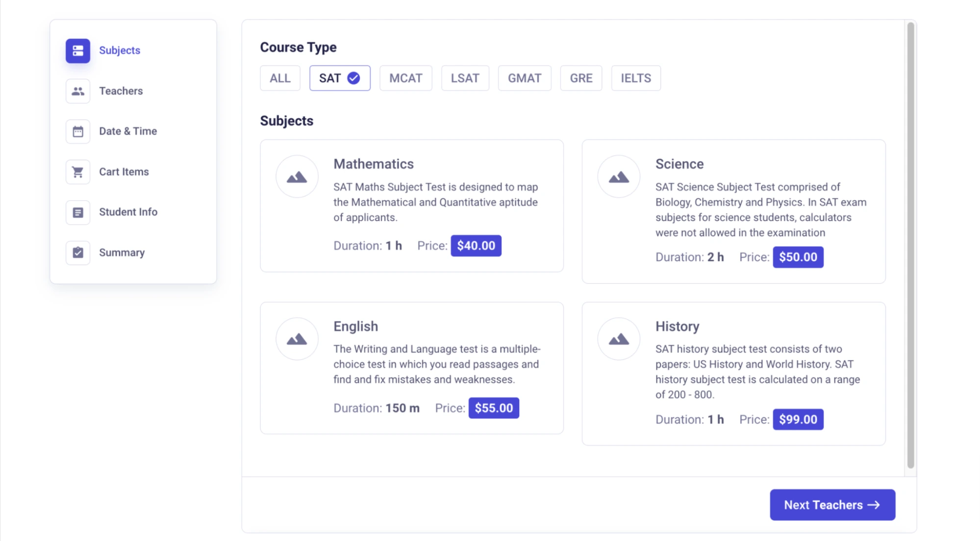980x541 pixels.
Task: Click the English duration 150 m value
Action: (402, 408)
